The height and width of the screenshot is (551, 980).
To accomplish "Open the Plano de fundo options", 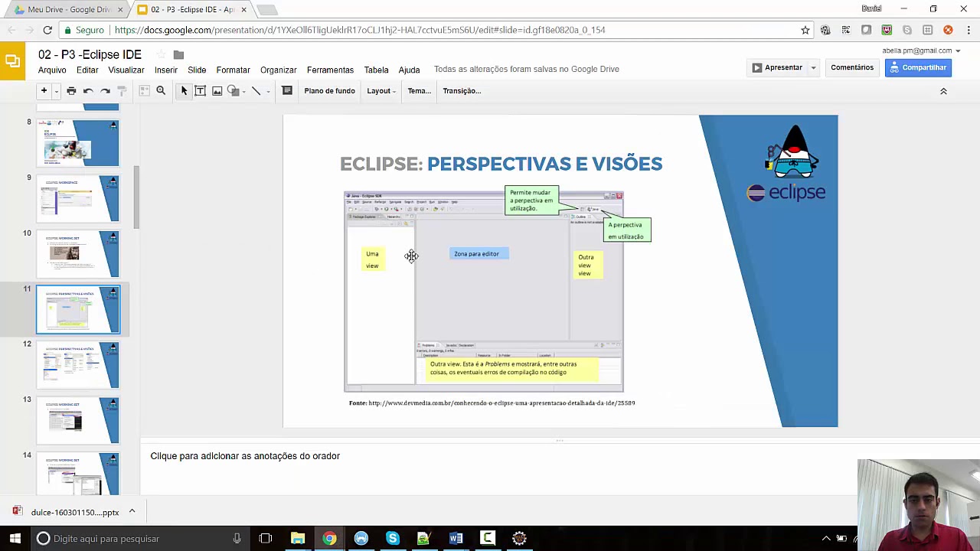I will click(329, 90).
